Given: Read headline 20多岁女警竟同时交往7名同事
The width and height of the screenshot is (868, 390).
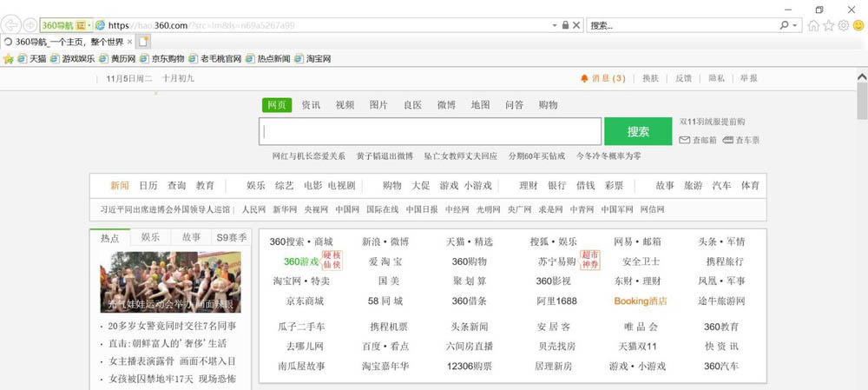Looking at the screenshot, I should click(172, 326).
